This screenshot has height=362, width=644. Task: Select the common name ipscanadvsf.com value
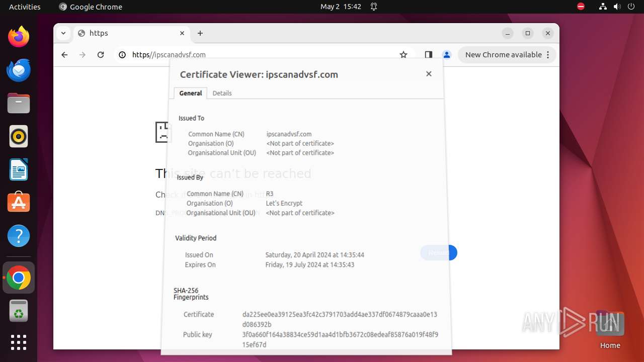tap(289, 134)
